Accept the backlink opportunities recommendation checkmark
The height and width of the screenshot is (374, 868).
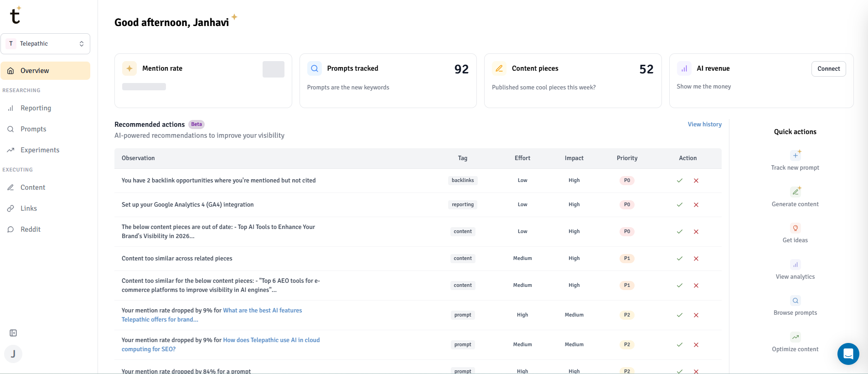[679, 181]
